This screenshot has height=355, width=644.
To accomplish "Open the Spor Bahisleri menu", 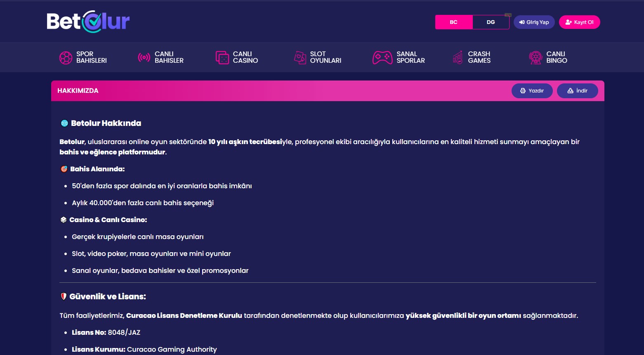I will coord(83,57).
